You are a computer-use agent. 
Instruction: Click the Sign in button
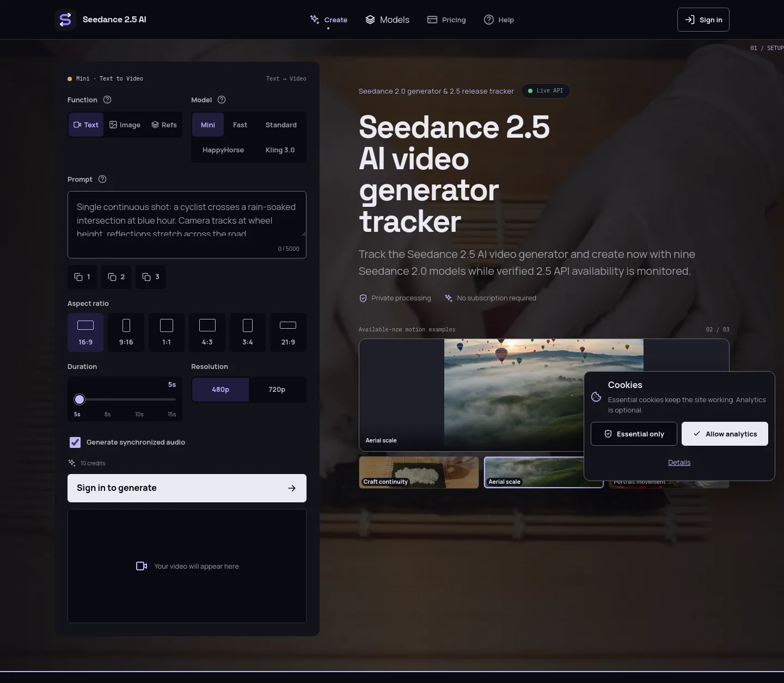703,20
